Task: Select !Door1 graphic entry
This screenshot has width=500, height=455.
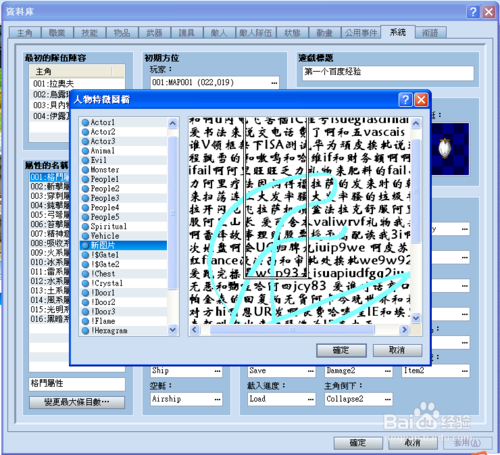Action: coord(123,293)
